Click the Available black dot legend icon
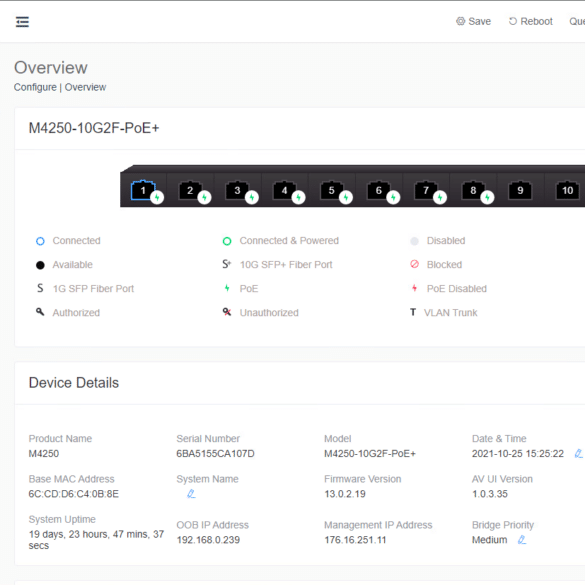The height and width of the screenshot is (585, 585). click(40, 265)
